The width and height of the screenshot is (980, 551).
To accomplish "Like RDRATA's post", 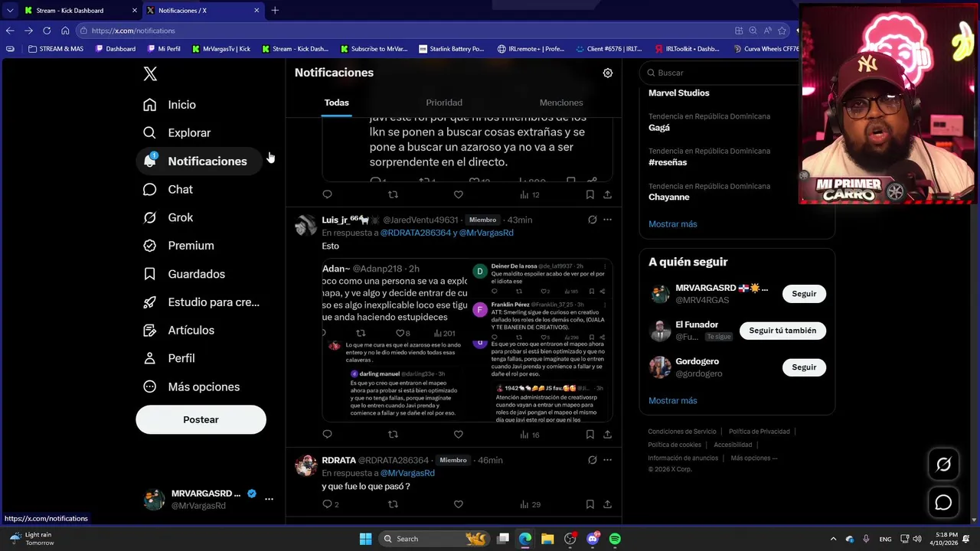I will point(458,504).
